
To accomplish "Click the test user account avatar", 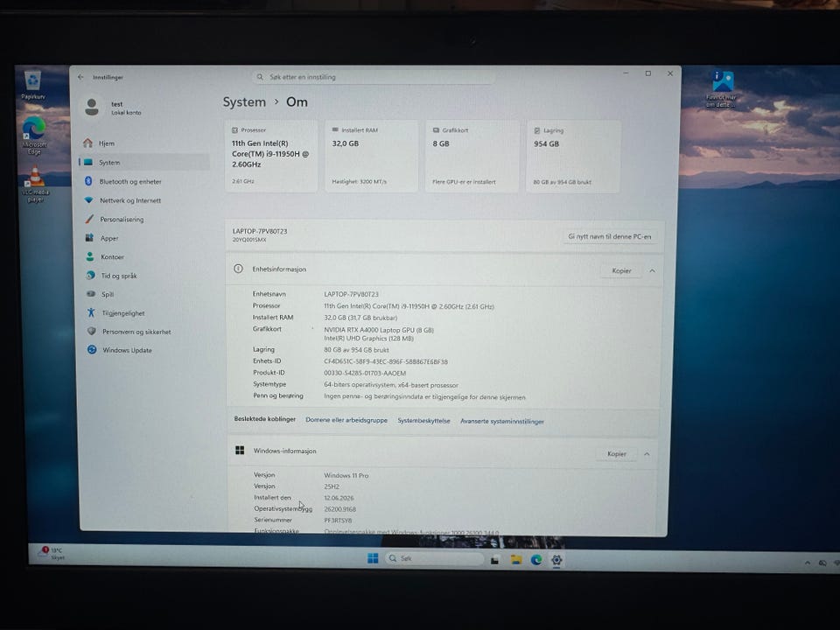I will pos(92,107).
